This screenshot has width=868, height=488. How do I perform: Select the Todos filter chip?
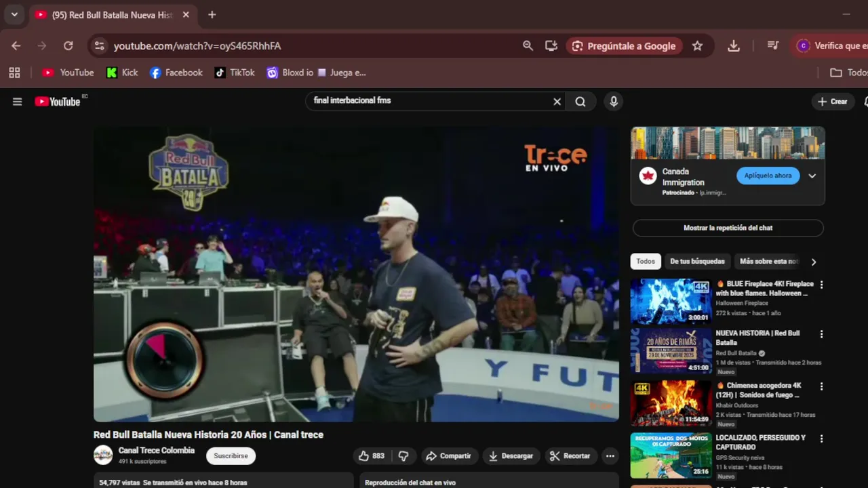click(x=646, y=261)
